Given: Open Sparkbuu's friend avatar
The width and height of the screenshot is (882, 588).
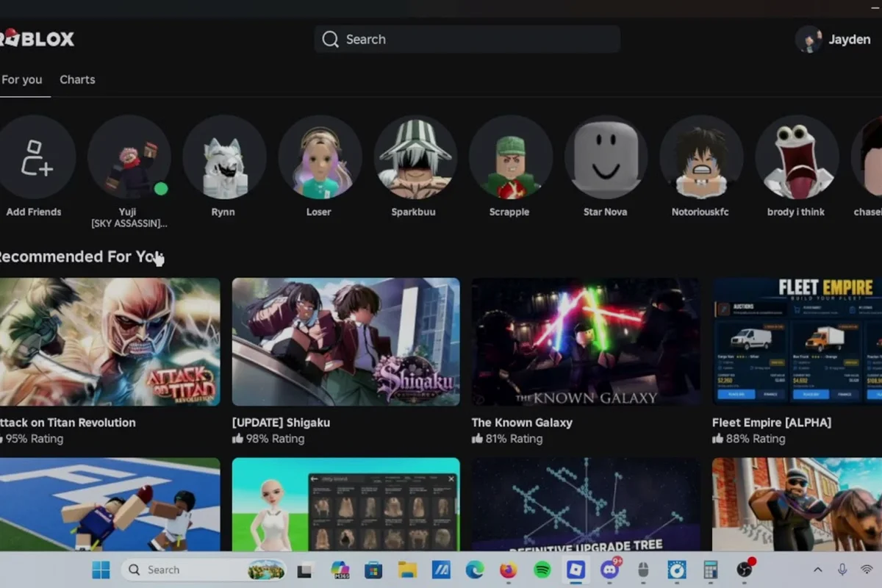Looking at the screenshot, I should 415,157.
